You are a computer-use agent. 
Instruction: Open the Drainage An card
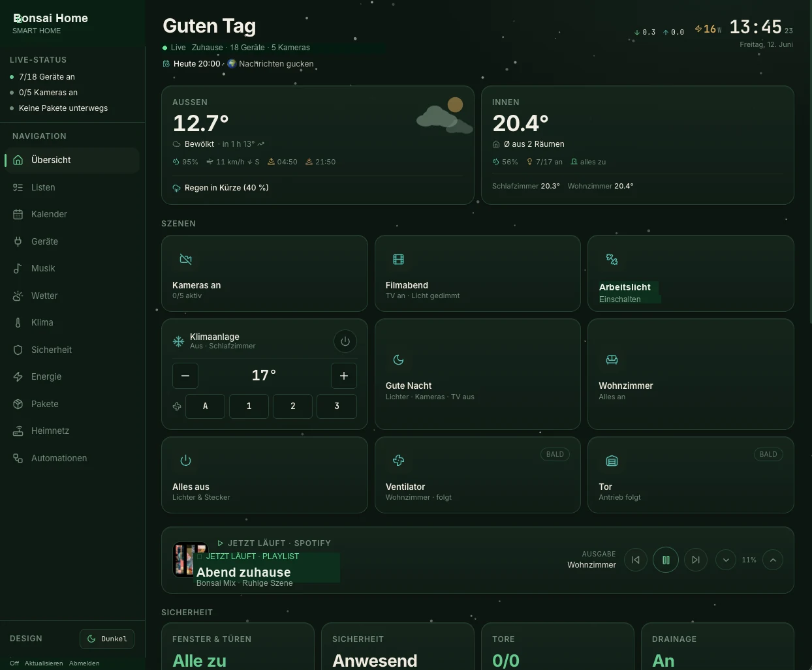coord(717,647)
